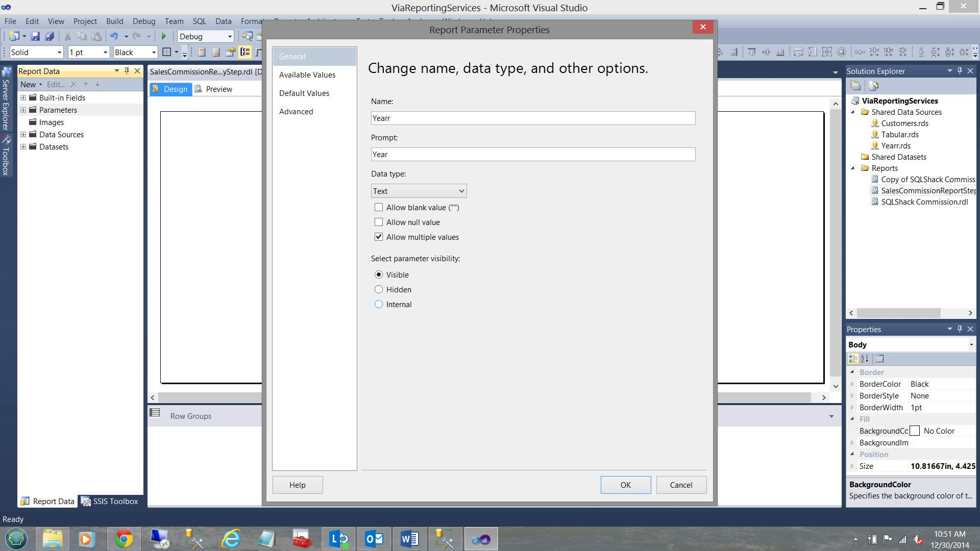Enable Allow blank value checkbox

pos(379,207)
